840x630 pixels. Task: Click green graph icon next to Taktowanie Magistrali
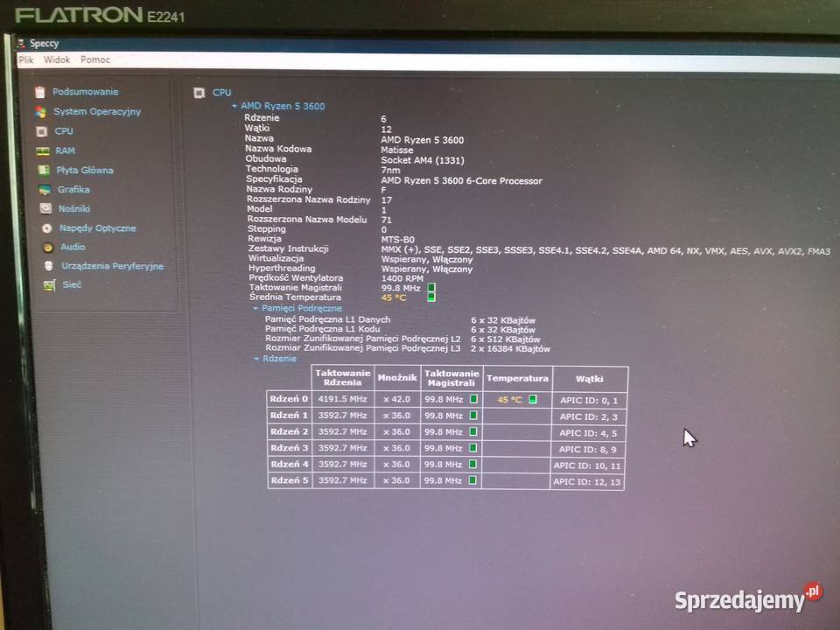(431, 288)
